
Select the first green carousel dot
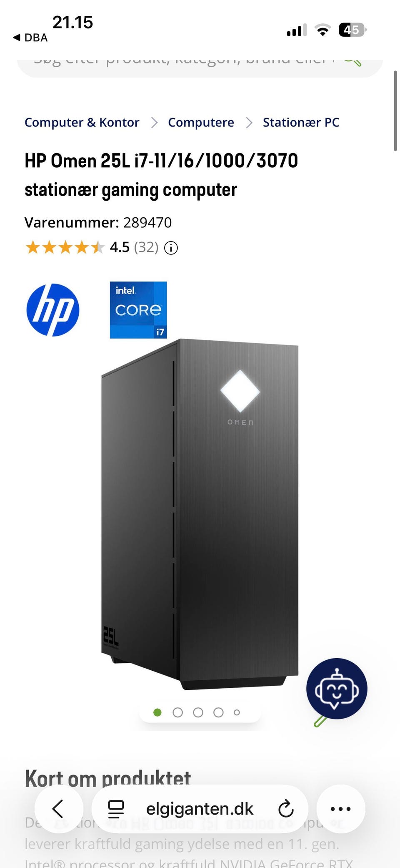tap(157, 712)
